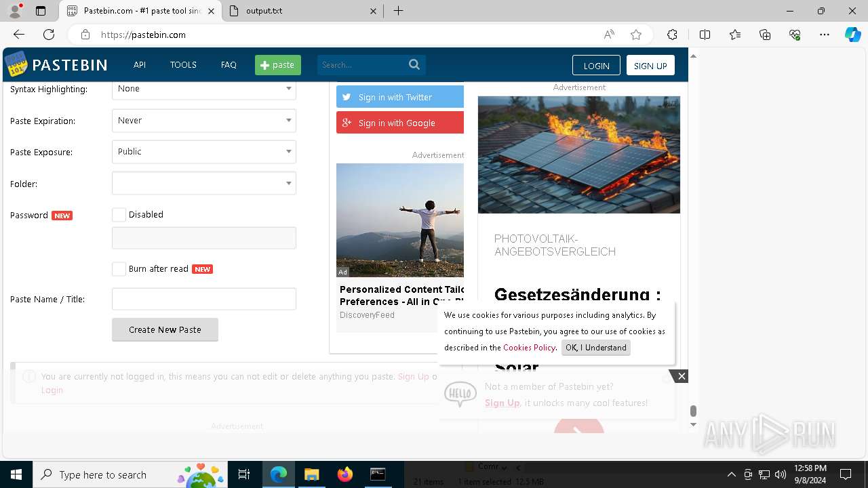Click the browser address bar URL

pyautogui.click(x=143, y=35)
